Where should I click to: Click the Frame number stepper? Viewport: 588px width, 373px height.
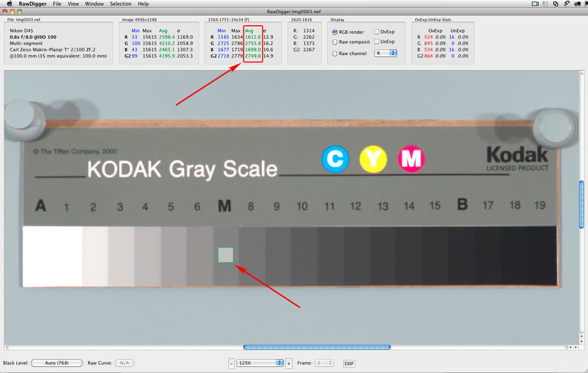330,363
